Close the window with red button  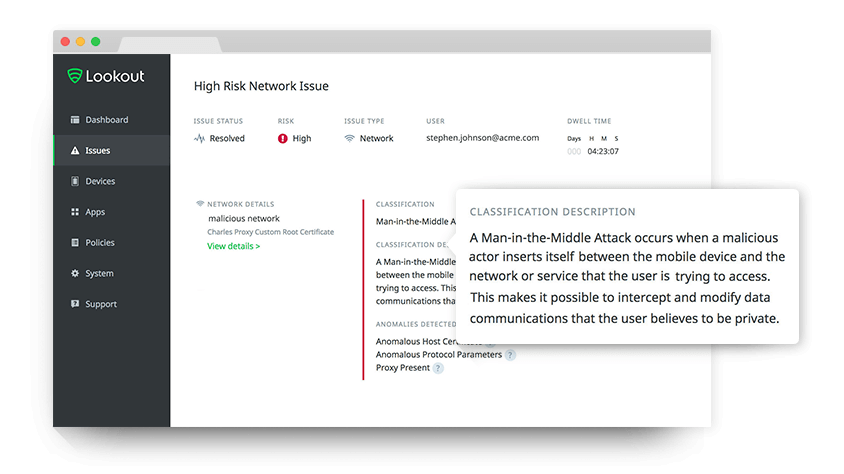pyautogui.click(x=65, y=41)
